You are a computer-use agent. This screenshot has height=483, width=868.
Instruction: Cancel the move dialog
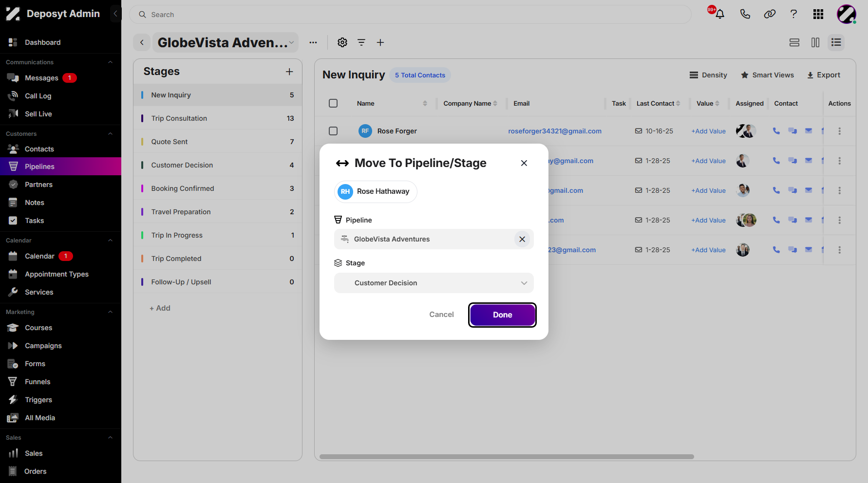point(441,315)
